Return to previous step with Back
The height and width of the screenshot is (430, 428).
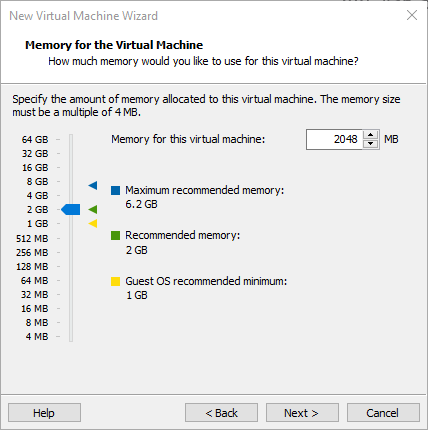221,413
